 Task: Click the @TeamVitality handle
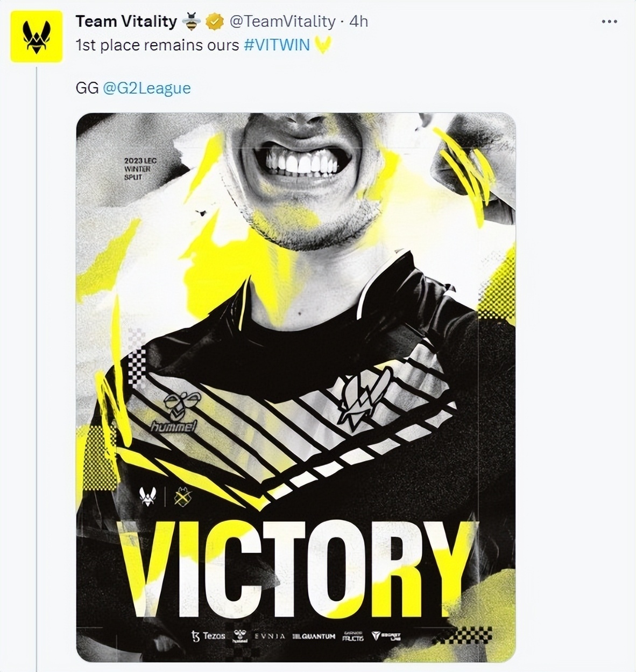(x=282, y=22)
